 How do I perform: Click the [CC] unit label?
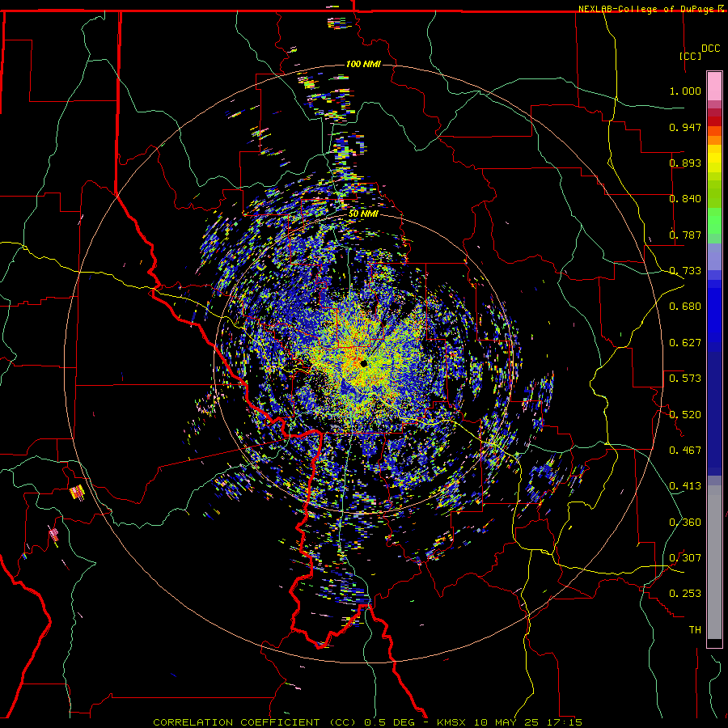coord(690,56)
